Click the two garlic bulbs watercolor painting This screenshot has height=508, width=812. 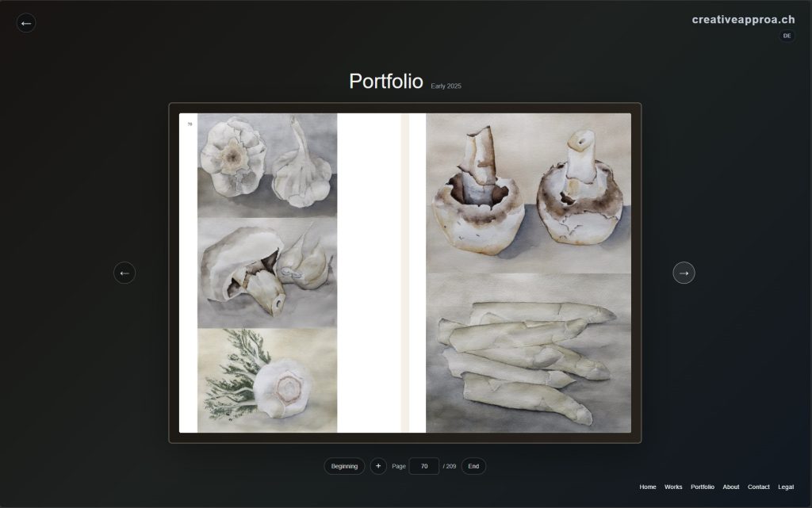tap(267, 166)
